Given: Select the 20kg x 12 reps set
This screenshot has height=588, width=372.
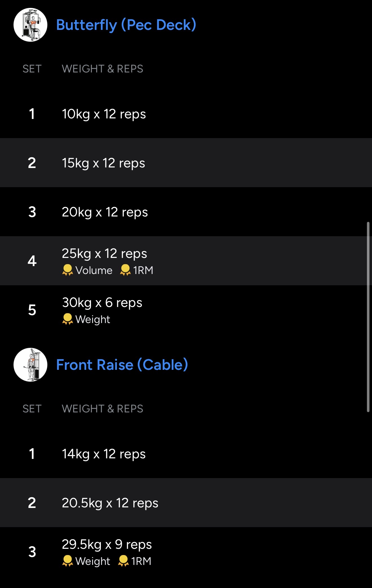Looking at the screenshot, I should (105, 212).
